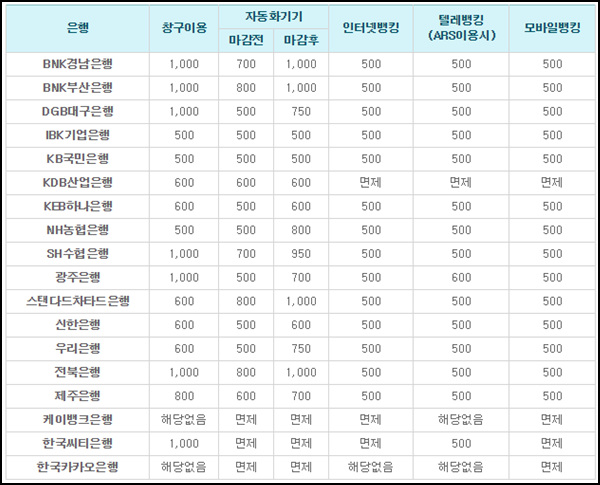Click the 텔레뱅킹 (ARS이용시) header
This screenshot has height=485, width=600.
click(461, 28)
